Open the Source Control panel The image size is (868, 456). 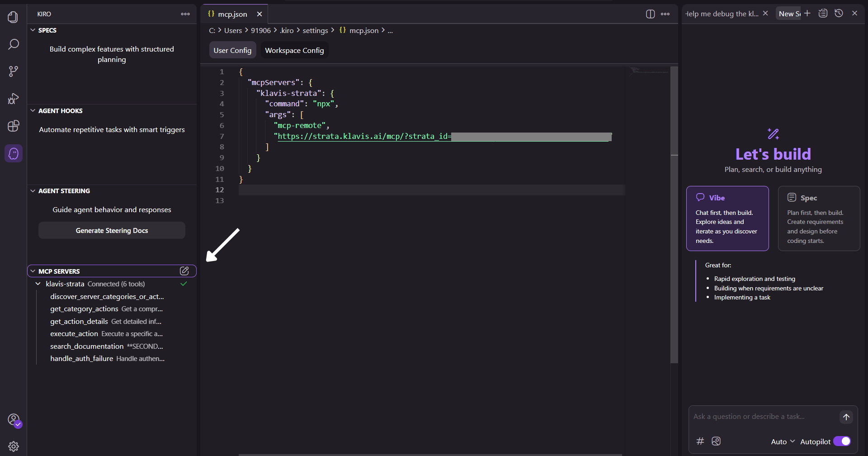(13, 71)
